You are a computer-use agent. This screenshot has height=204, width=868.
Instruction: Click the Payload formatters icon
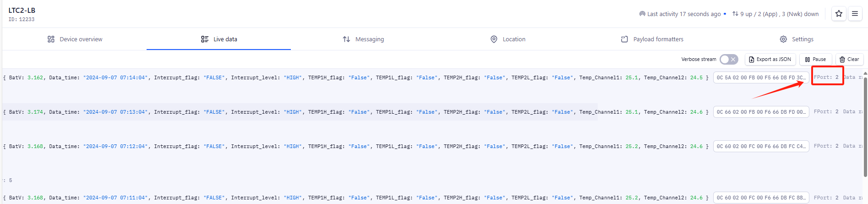624,39
